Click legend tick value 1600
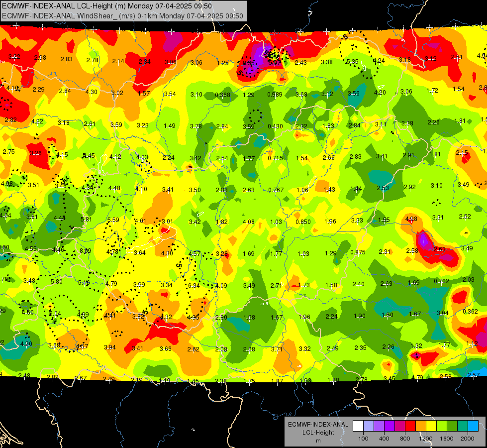The width and height of the screenshot is (487, 448). click(x=446, y=439)
